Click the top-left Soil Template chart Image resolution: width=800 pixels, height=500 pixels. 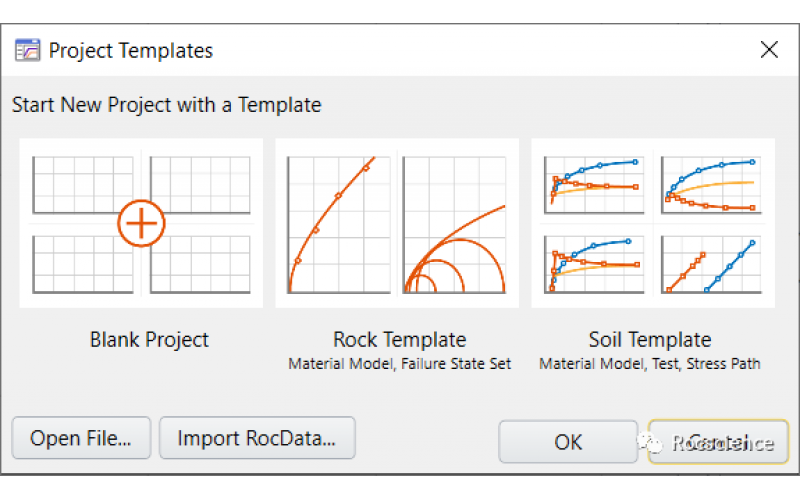pos(592,182)
